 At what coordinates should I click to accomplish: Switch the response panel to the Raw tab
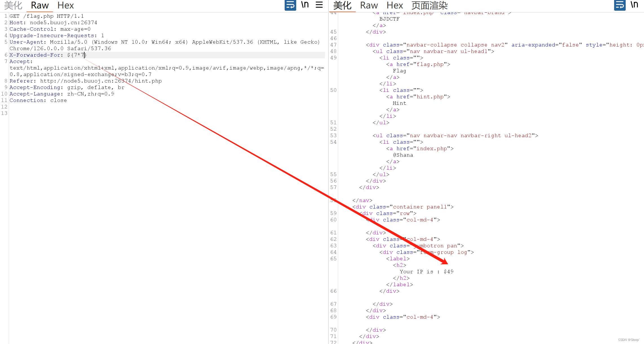[x=369, y=5]
